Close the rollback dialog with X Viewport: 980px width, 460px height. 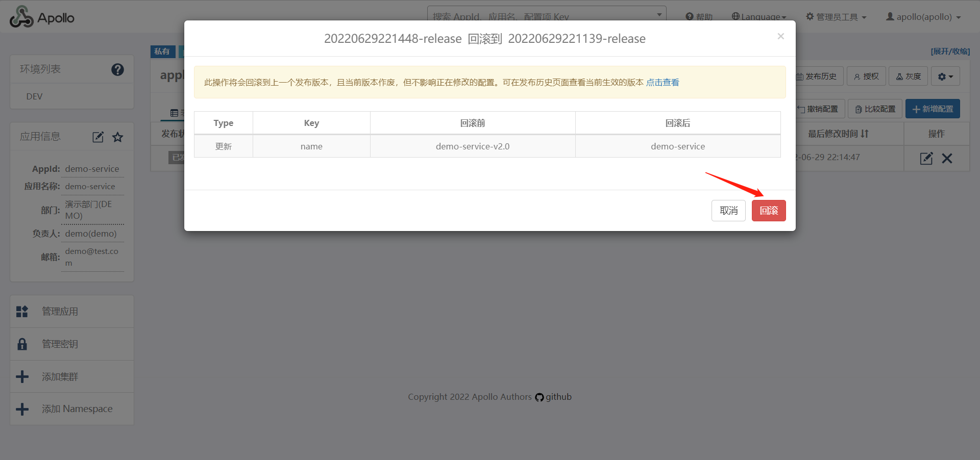click(x=780, y=36)
